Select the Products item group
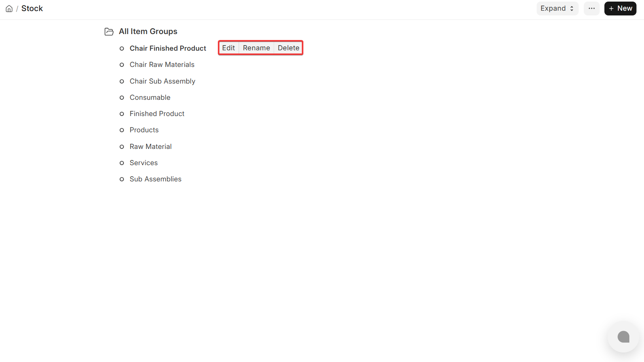Image resolution: width=644 pixels, height=362 pixels. pos(144,130)
